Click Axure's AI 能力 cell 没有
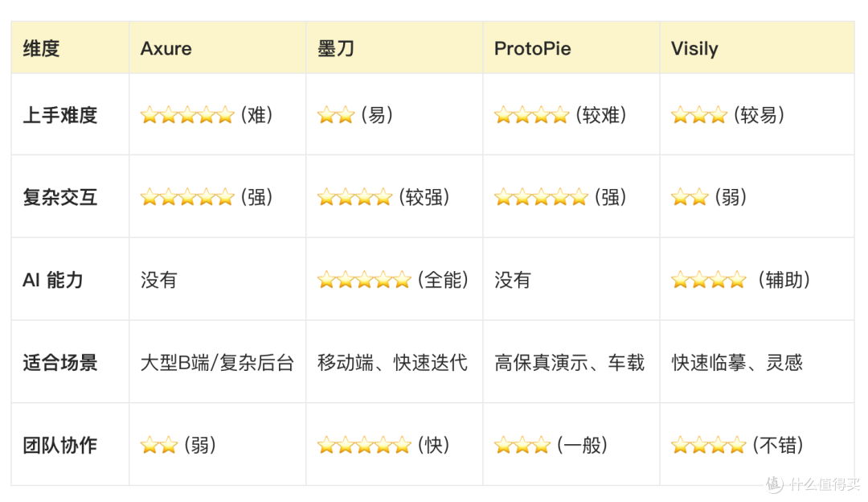 click(159, 280)
